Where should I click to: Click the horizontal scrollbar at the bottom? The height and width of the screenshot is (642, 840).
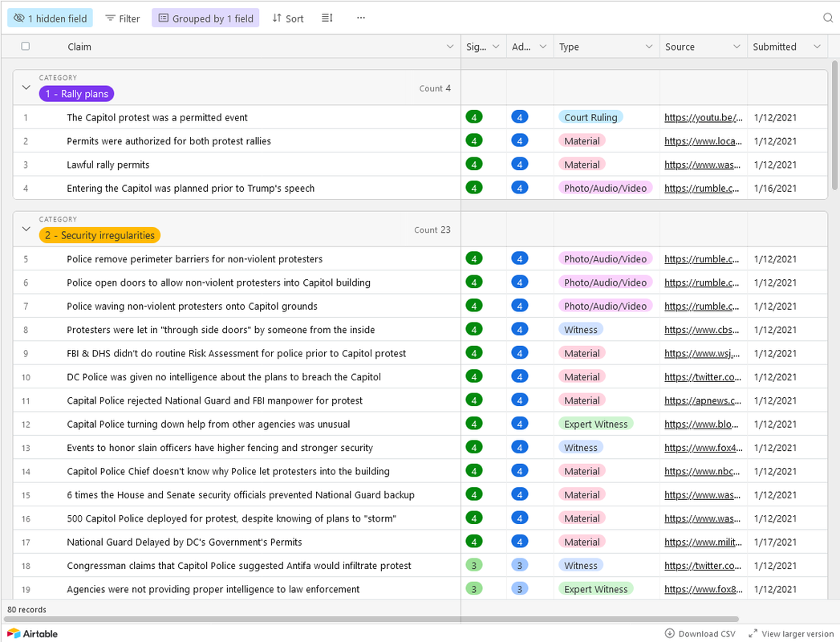click(x=371, y=619)
